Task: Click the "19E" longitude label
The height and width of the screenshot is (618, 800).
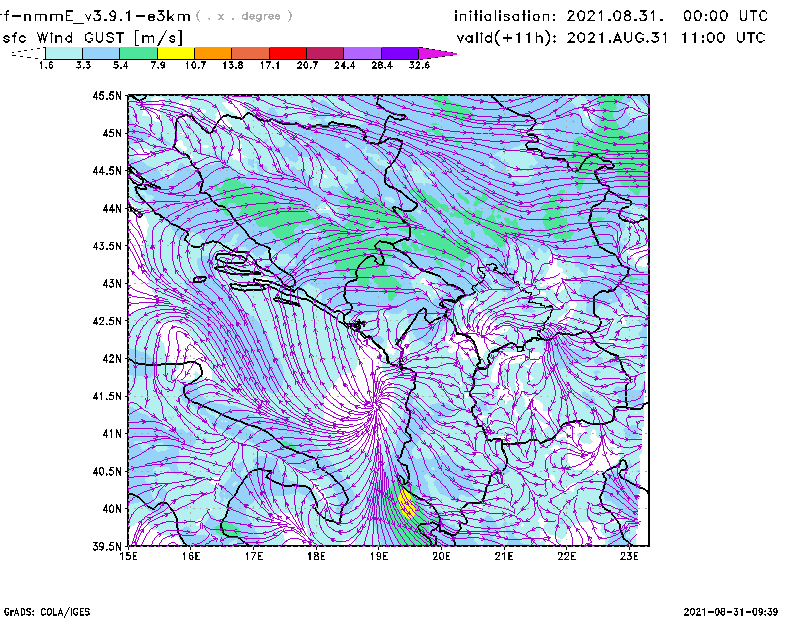Action: click(x=379, y=556)
